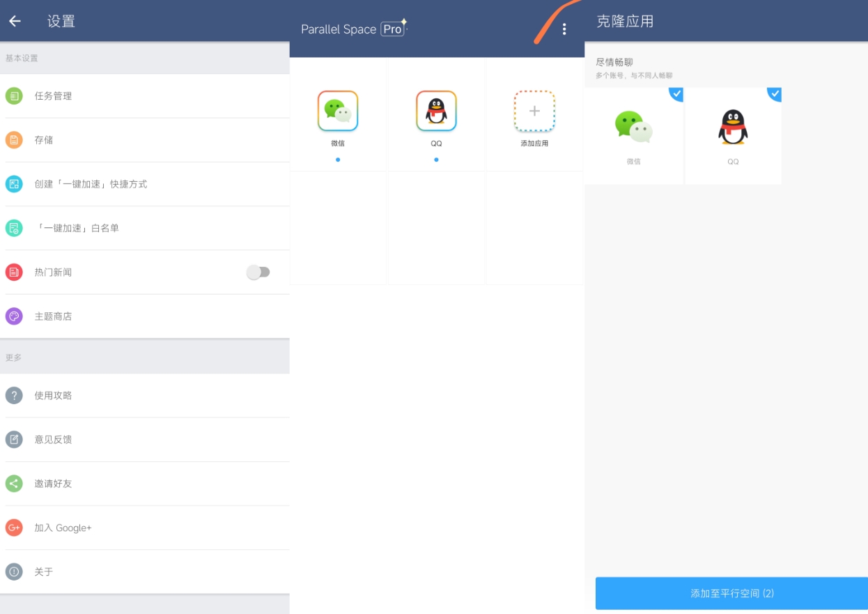Launch the cloned QQ app in Parallel Space
This screenshot has width=868, height=614.
coord(436,112)
